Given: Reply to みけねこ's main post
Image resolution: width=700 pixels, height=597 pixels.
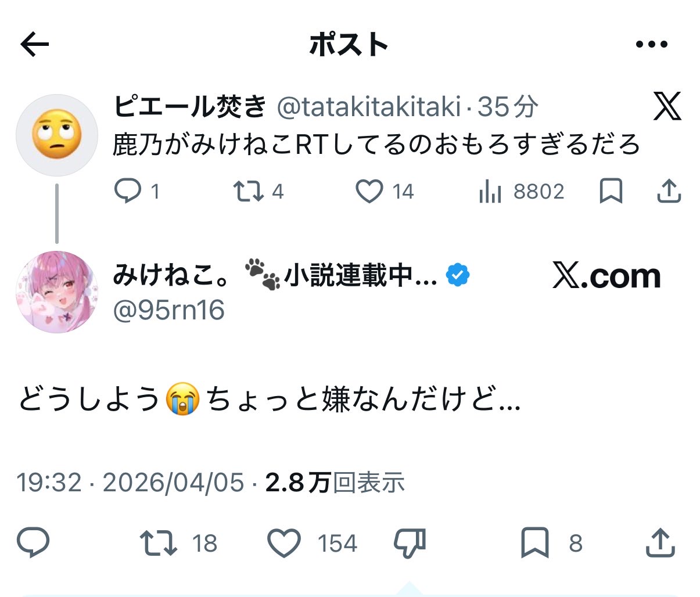Looking at the screenshot, I should [x=34, y=543].
